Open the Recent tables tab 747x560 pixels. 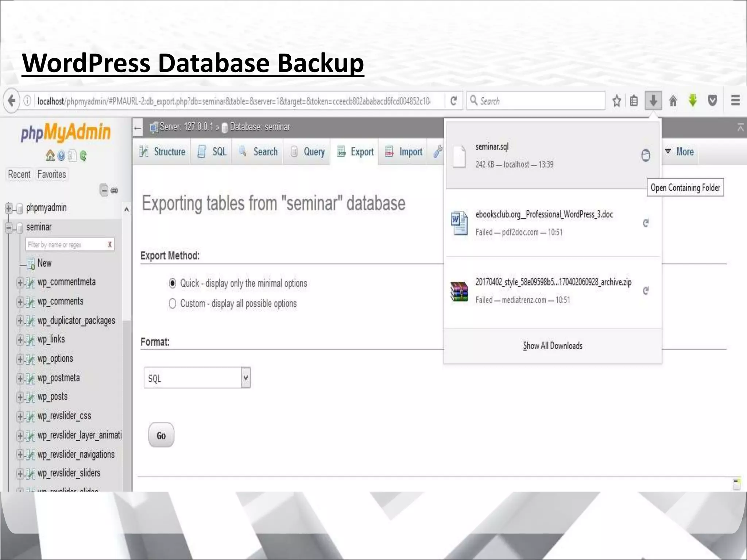[x=19, y=174]
